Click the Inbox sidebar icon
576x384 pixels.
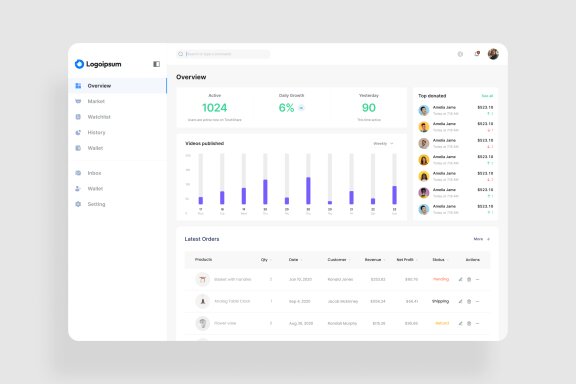click(x=78, y=173)
